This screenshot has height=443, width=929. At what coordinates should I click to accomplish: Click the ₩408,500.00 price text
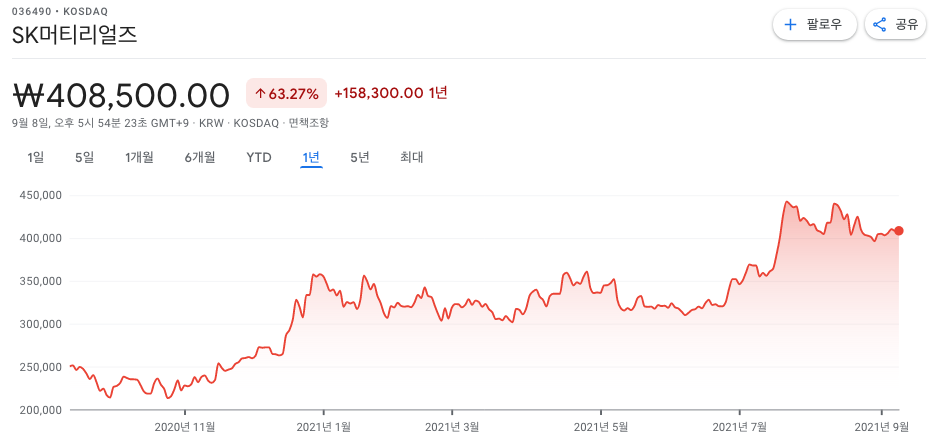click(121, 95)
